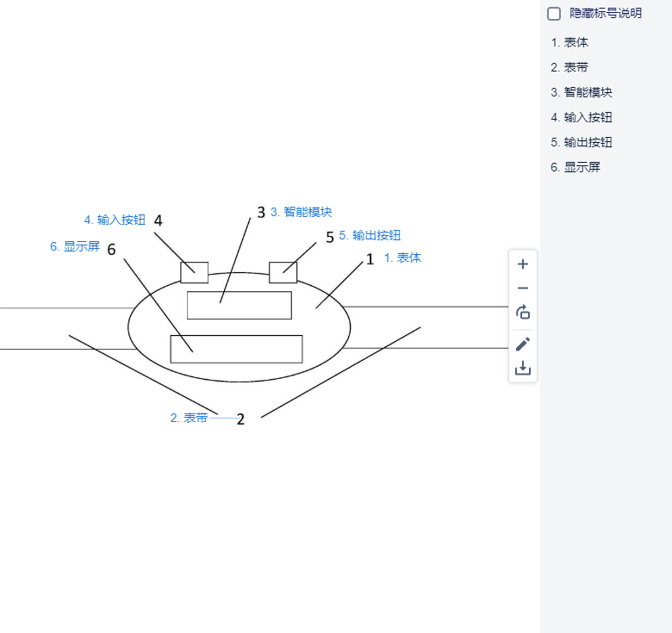Rotate the patent drawing

(x=522, y=313)
